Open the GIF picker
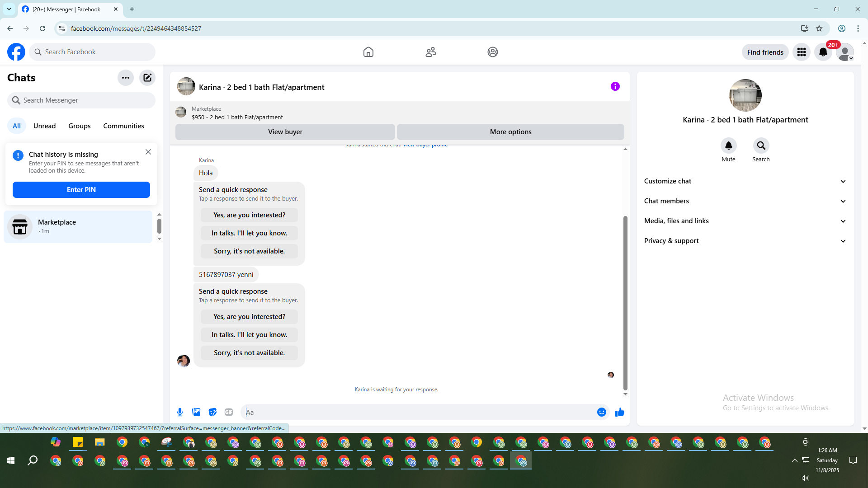Image resolution: width=868 pixels, height=488 pixels. click(229, 412)
